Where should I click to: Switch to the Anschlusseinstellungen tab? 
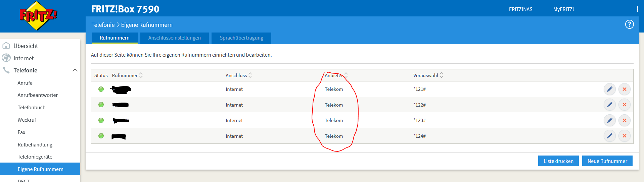click(x=175, y=38)
